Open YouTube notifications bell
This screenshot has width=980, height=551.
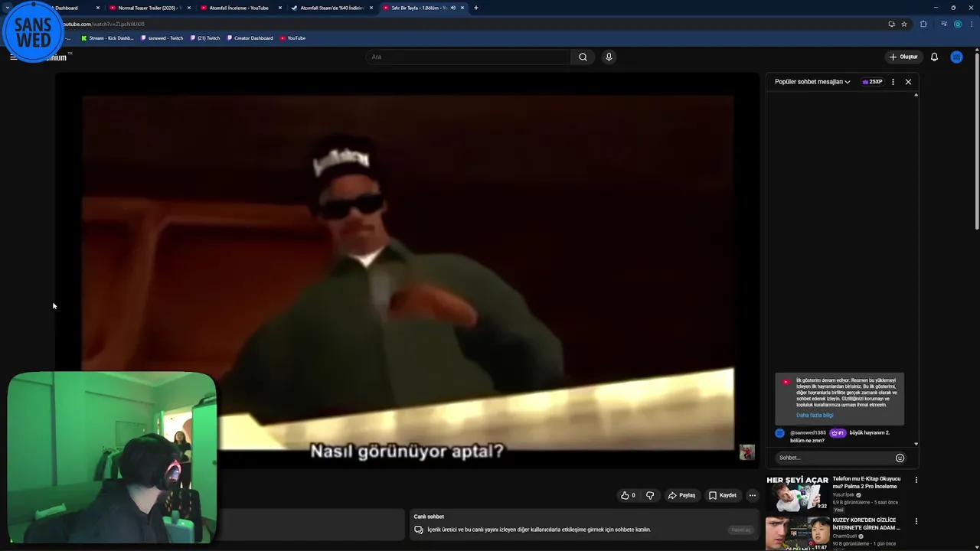(934, 57)
